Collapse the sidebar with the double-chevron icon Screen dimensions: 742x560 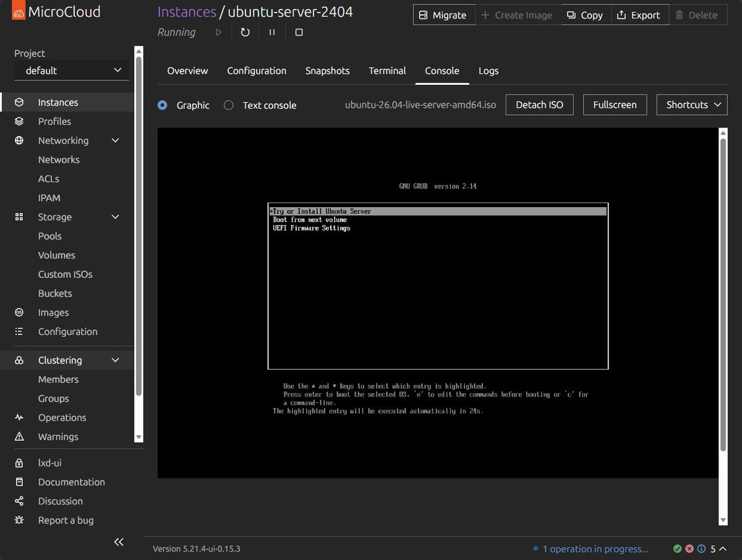pos(119,542)
